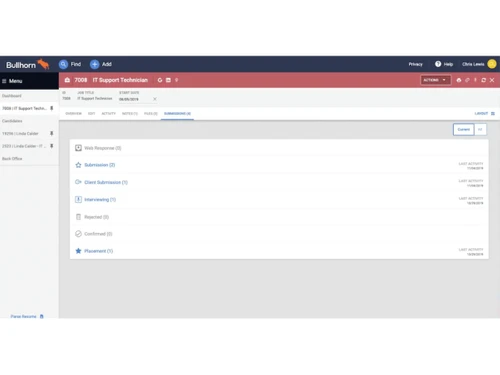Click the Submission star outline icon
This screenshot has height=375, width=500.
(78, 165)
